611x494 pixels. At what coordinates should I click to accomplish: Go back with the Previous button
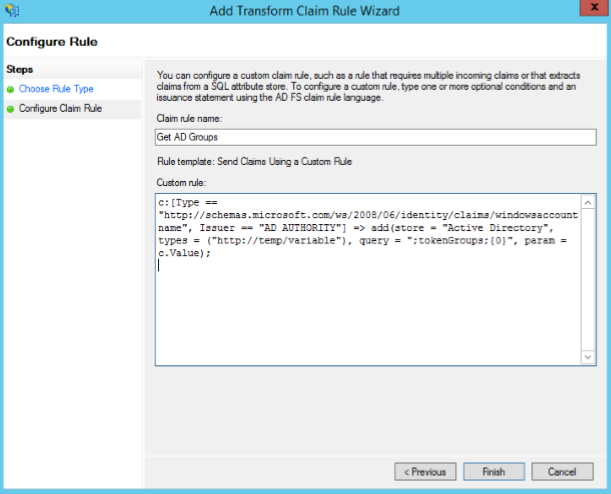[425, 472]
